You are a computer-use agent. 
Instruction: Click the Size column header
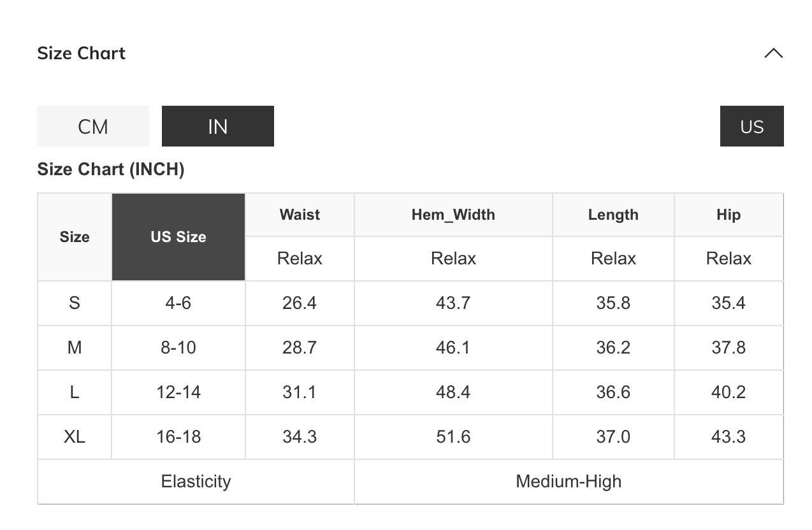[x=75, y=237]
